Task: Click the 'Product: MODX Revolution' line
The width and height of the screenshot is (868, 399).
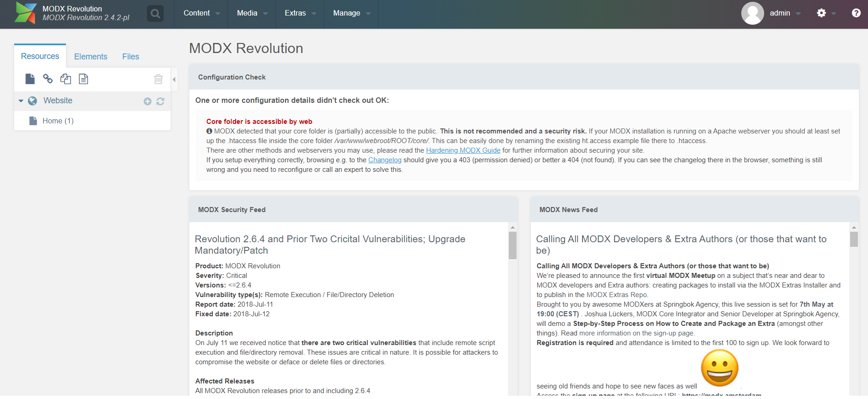Action: [x=238, y=266]
